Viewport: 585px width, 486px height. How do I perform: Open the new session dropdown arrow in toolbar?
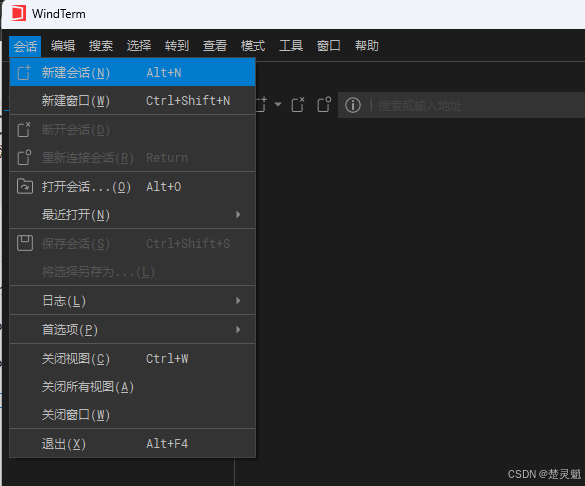click(278, 104)
